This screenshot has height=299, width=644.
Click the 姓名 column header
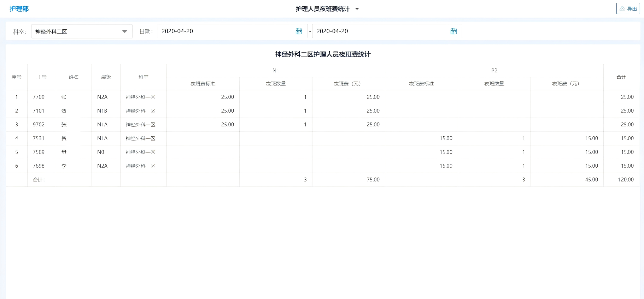[x=74, y=77]
